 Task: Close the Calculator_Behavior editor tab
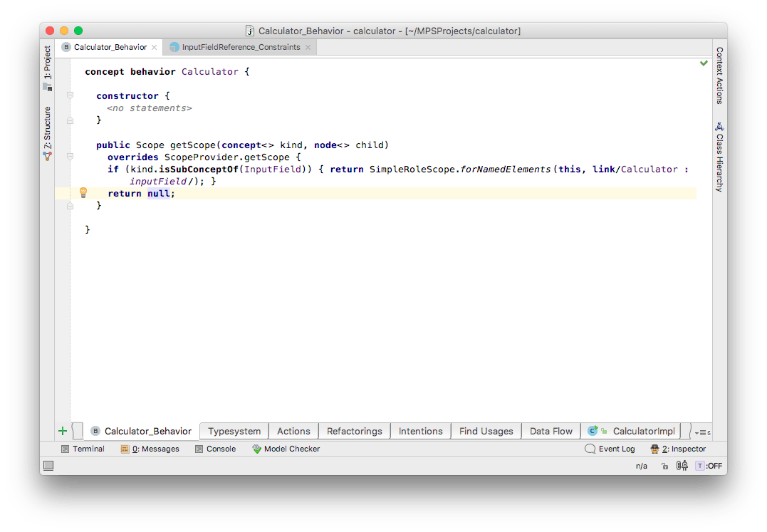pos(155,47)
